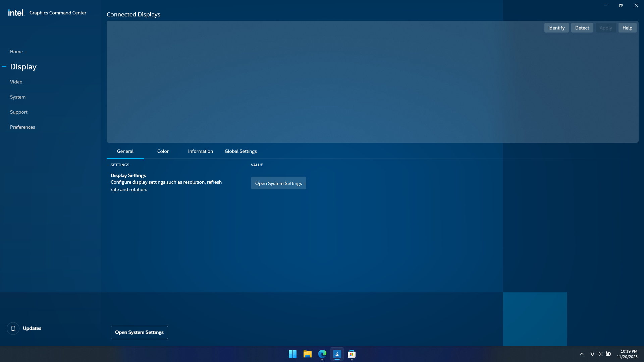The width and height of the screenshot is (644, 362).
Task: Switch to the Color tab
Action: coord(163,151)
